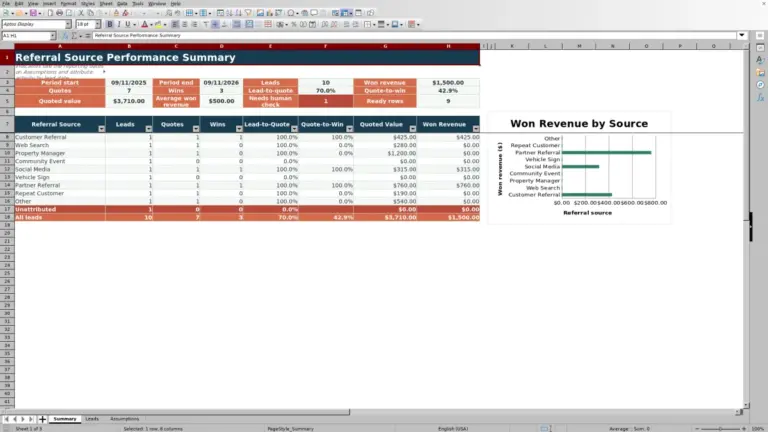Screen dimensions: 768x432
Task: Click the Align right icon
Action: 194,24
